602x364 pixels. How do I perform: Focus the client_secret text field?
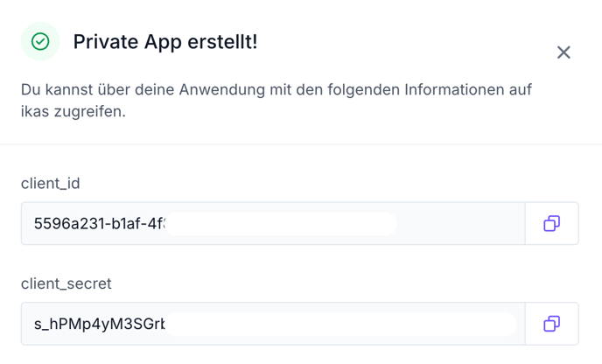273,324
